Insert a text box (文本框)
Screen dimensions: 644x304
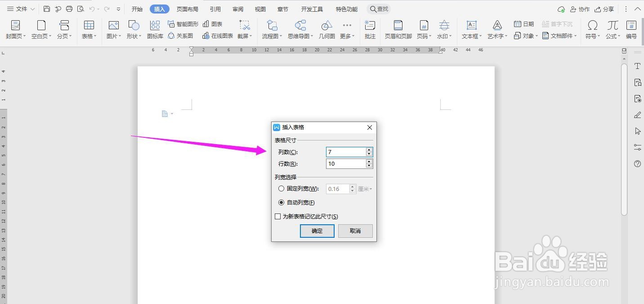(x=472, y=30)
